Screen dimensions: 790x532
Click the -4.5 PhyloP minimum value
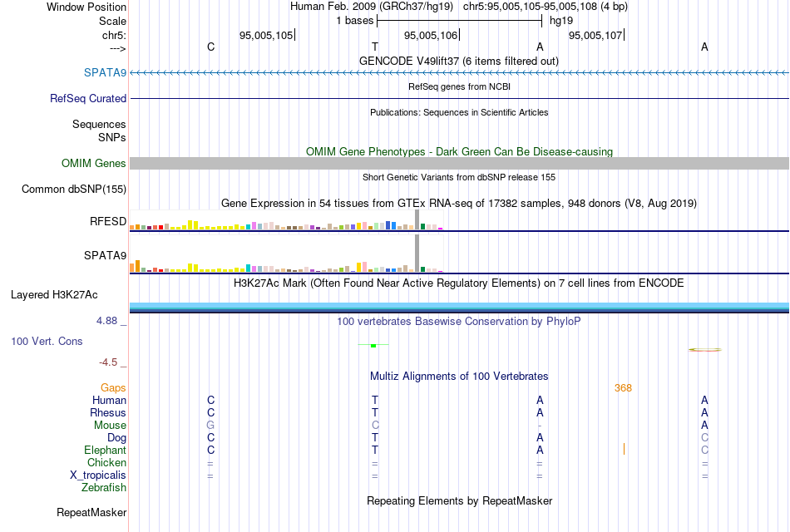pyautogui.click(x=108, y=362)
